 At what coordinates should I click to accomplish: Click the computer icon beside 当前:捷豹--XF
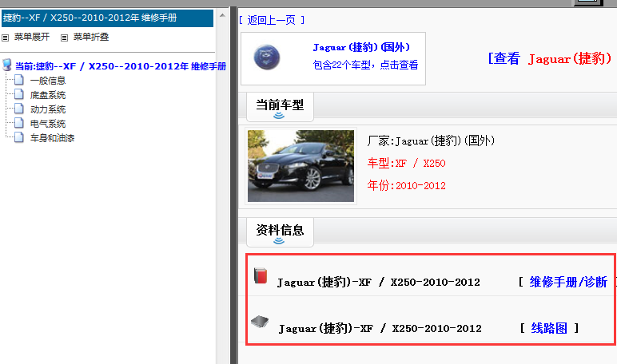(6, 65)
